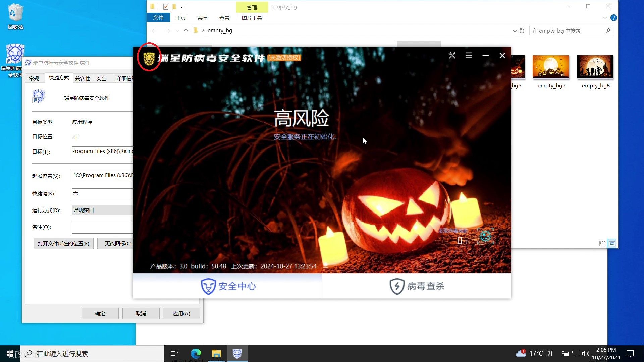Click the 快捷键 field showing 无
Screen dimensions: 644x362
tap(103, 193)
